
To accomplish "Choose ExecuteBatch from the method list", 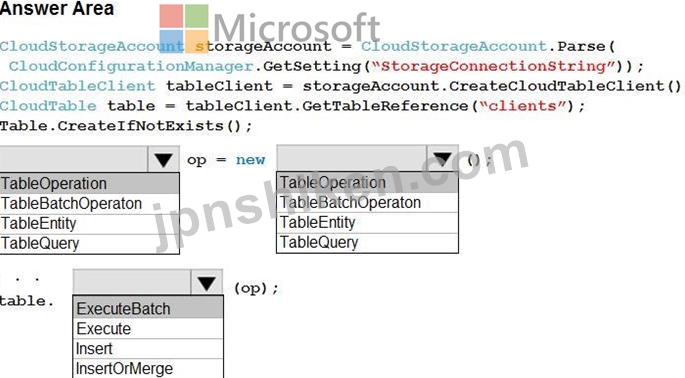I will tap(148, 309).
